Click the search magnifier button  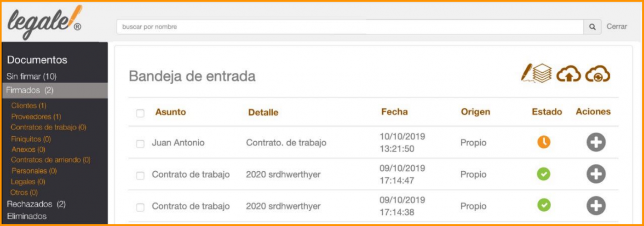(592, 27)
